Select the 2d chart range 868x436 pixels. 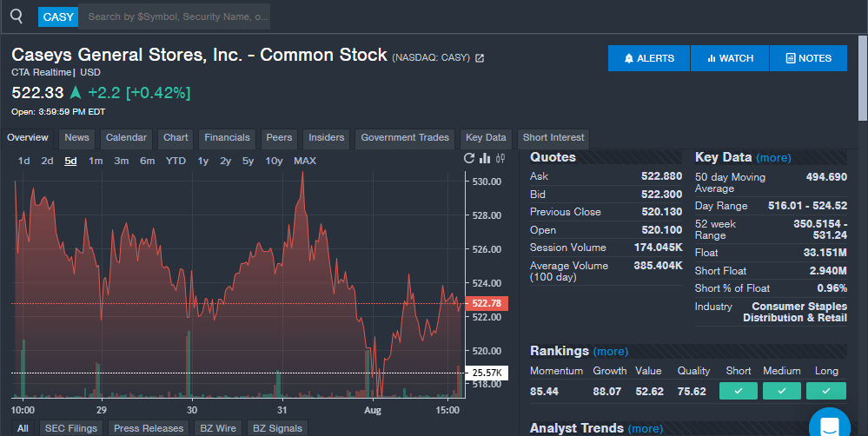(47, 161)
